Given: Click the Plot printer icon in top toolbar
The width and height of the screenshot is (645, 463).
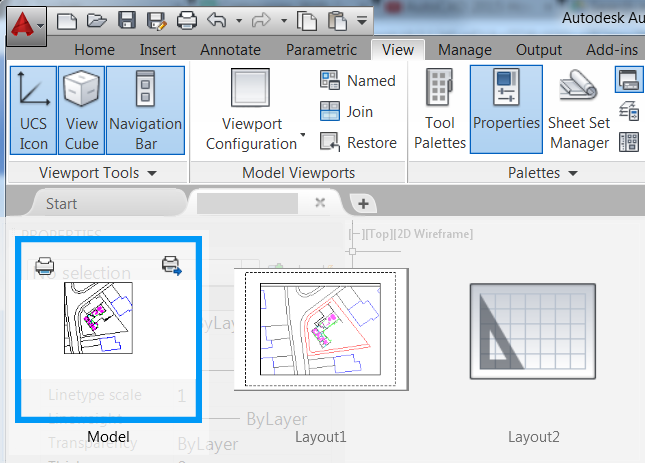Looking at the screenshot, I should tap(187, 20).
